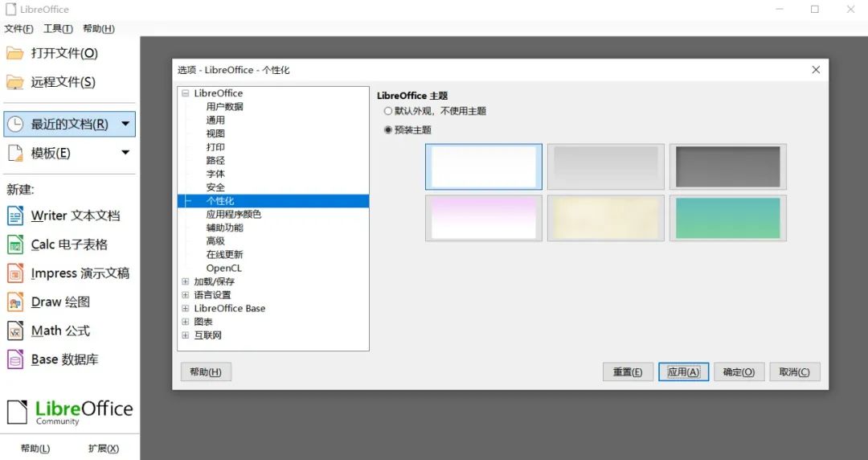The image size is (868, 460).
Task: Expand the 互联网 tree node
Action: tap(186, 335)
